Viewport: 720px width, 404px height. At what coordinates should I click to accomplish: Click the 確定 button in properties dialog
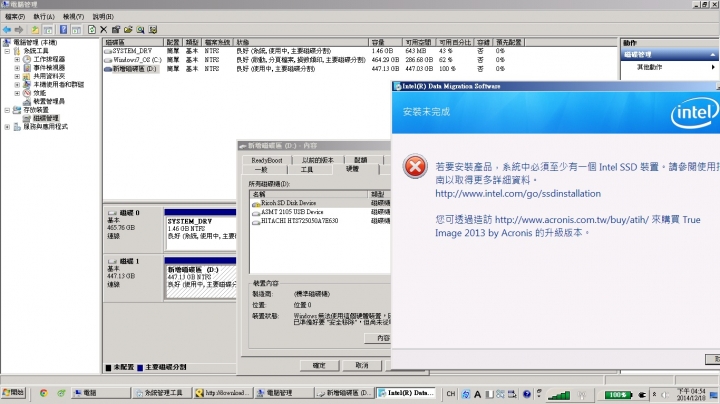pyautogui.click(x=319, y=365)
